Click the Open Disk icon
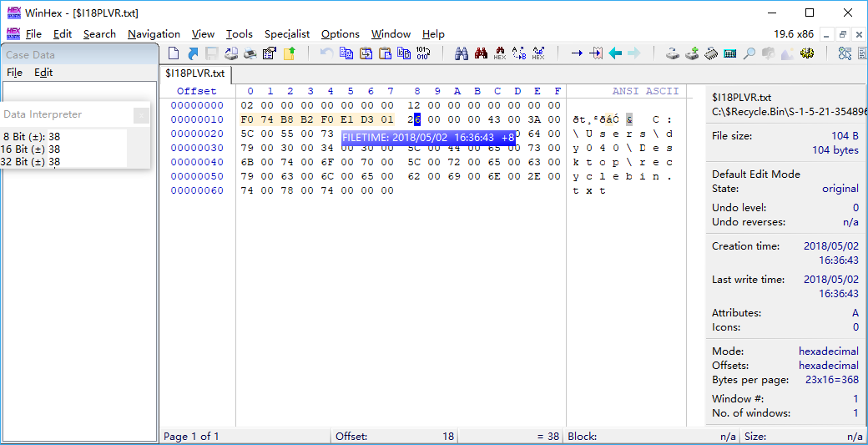The height and width of the screenshot is (445, 868). 673,53
